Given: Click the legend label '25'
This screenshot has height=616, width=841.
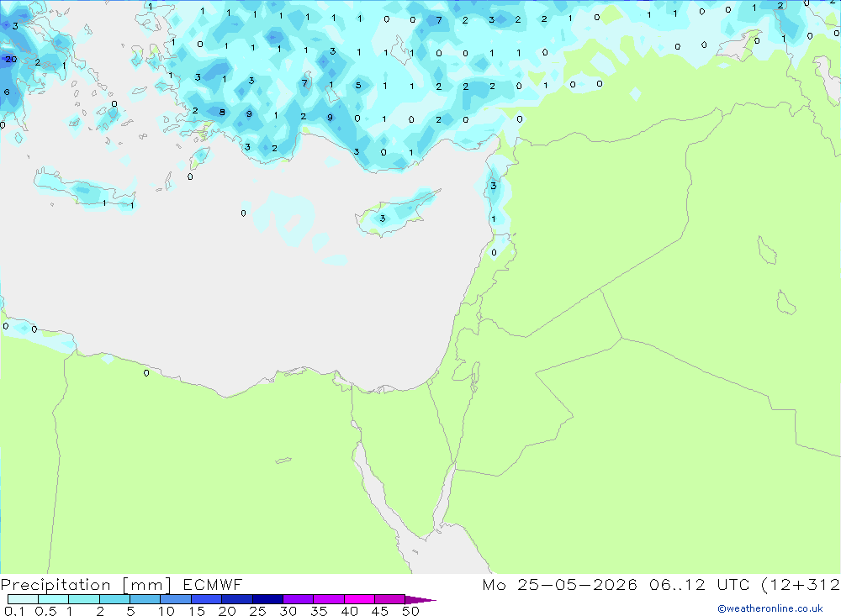Looking at the screenshot, I should point(257,611).
